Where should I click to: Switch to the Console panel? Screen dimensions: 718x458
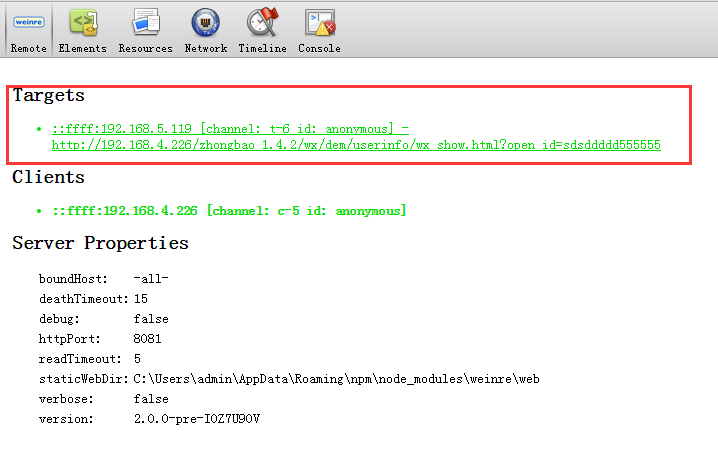pos(319,30)
